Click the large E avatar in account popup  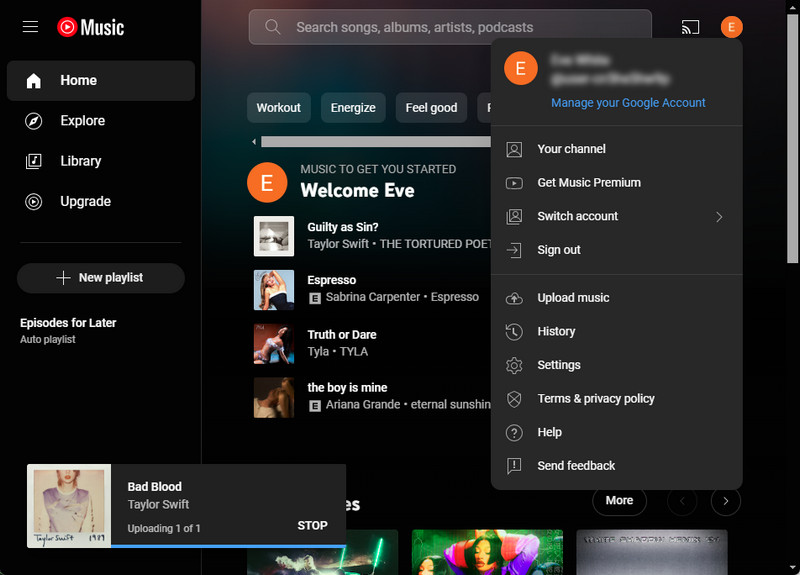520,68
